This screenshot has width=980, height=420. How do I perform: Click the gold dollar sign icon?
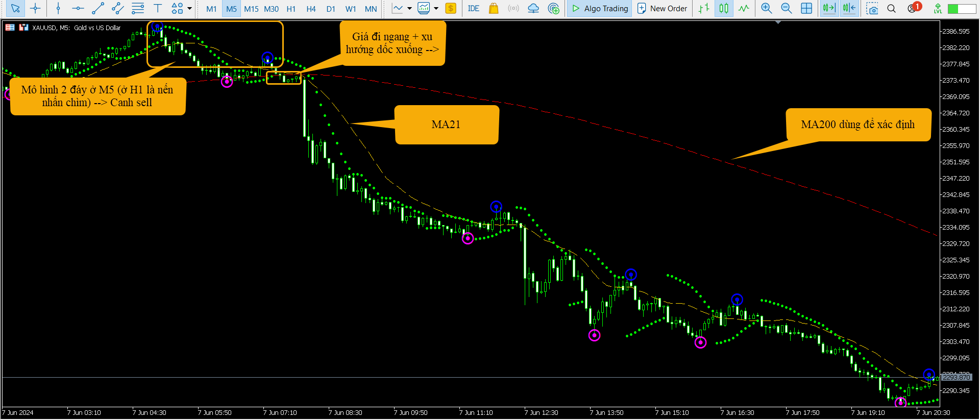(451, 8)
